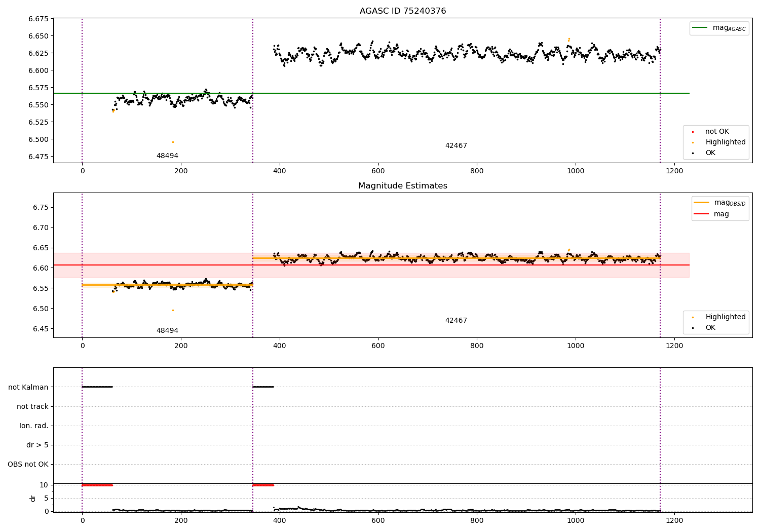Click the 'not Kalman' axis label
The image size is (760, 532).
[28, 387]
